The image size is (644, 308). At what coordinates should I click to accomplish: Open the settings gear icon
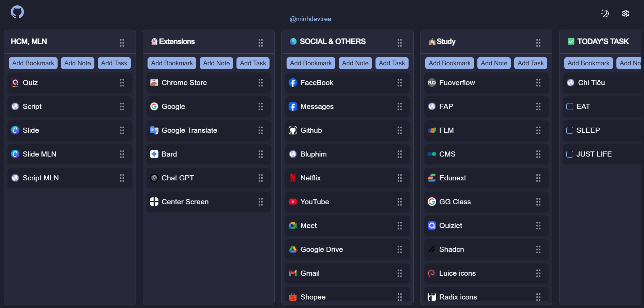point(626,14)
